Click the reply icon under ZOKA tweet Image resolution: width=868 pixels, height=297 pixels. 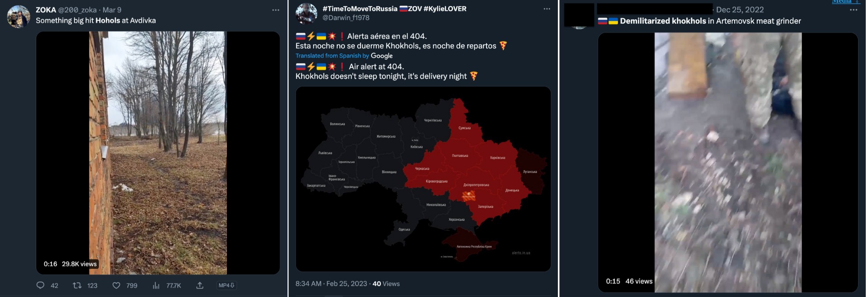(x=40, y=285)
